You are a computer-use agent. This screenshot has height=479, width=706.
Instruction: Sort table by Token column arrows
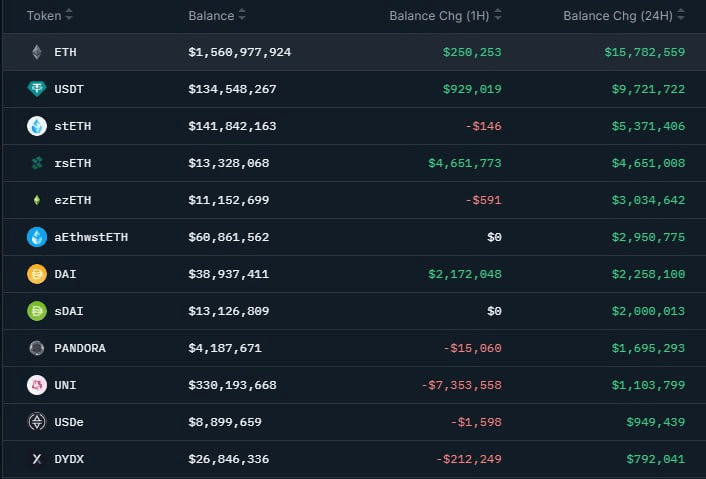69,16
